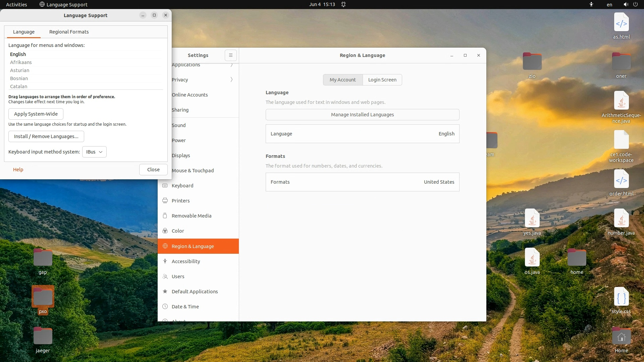Click the Date & Time clock icon
This screenshot has width=644, height=362.
point(165,306)
